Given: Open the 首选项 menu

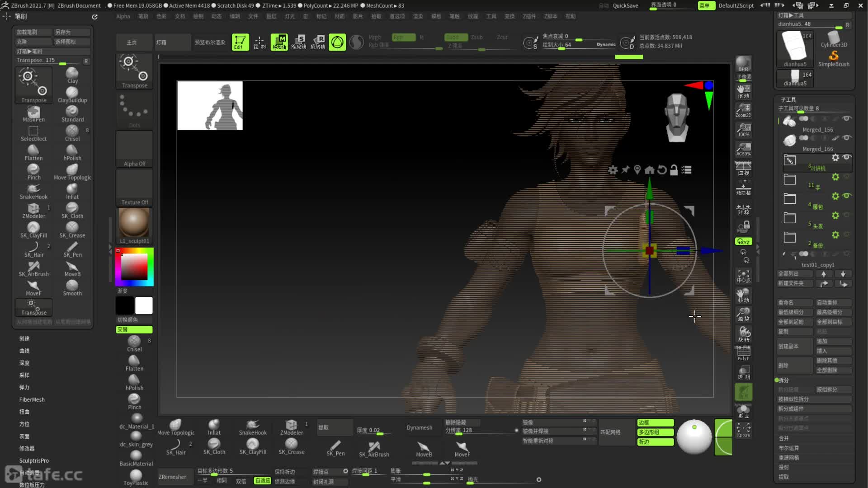Looking at the screenshot, I should [x=397, y=16].
